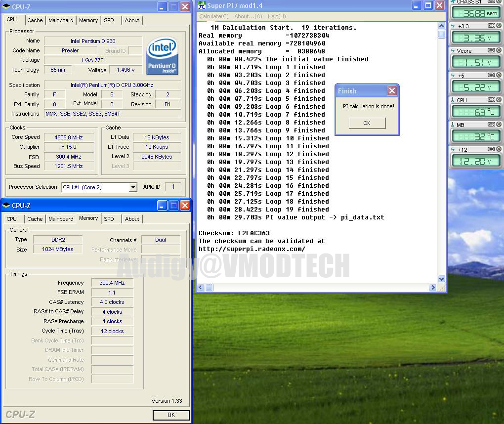Expand the Processor Selection dropdown

[x=133, y=187]
